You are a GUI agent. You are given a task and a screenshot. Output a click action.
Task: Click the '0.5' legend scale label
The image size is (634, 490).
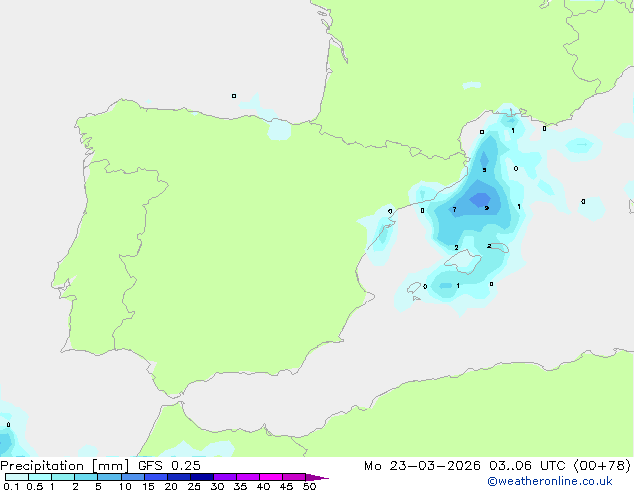(x=34, y=486)
